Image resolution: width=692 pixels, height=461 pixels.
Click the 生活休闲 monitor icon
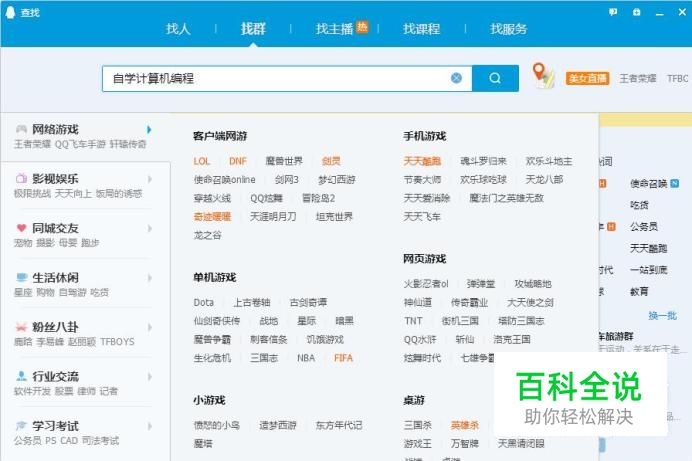tap(21, 277)
